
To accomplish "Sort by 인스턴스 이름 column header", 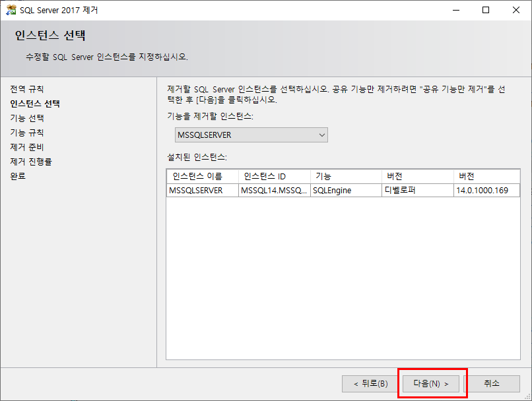I will [203, 176].
